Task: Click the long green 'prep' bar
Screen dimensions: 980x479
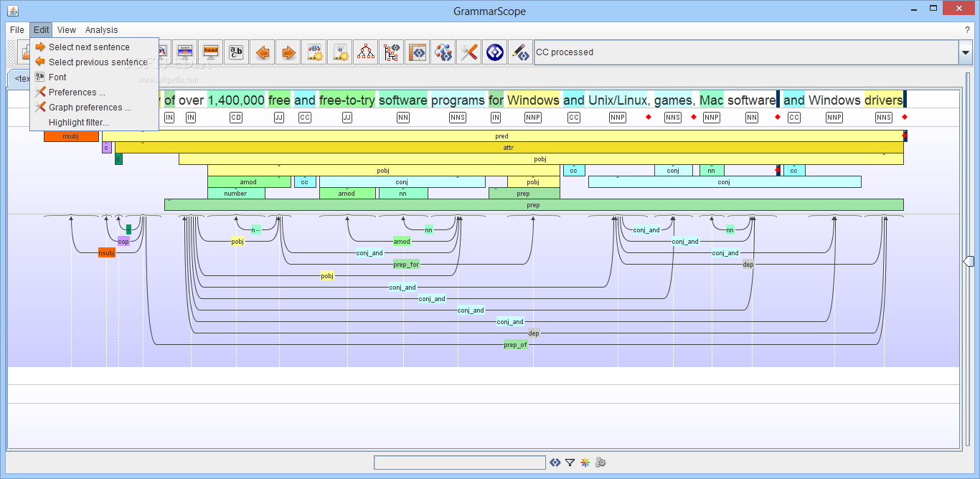Action: (x=534, y=205)
